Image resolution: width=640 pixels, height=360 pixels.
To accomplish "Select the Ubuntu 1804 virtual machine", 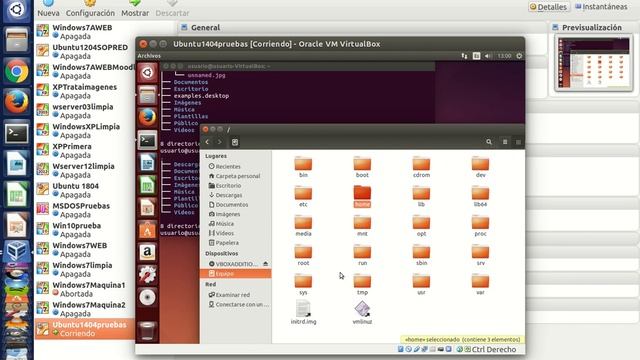I will pos(85,190).
